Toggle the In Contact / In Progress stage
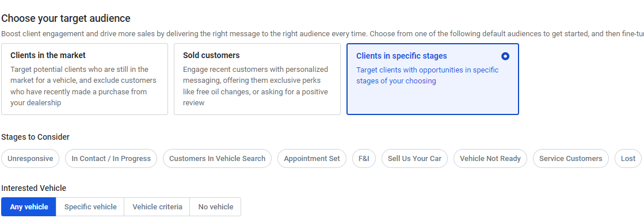This screenshot has width=644, height=222. tap(111, 158)
